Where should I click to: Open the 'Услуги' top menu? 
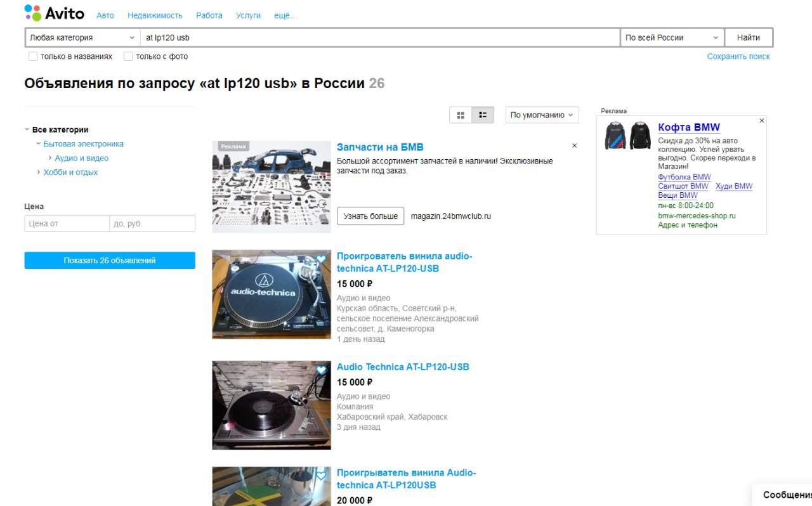pyautogui.click(x=248, y=15)
